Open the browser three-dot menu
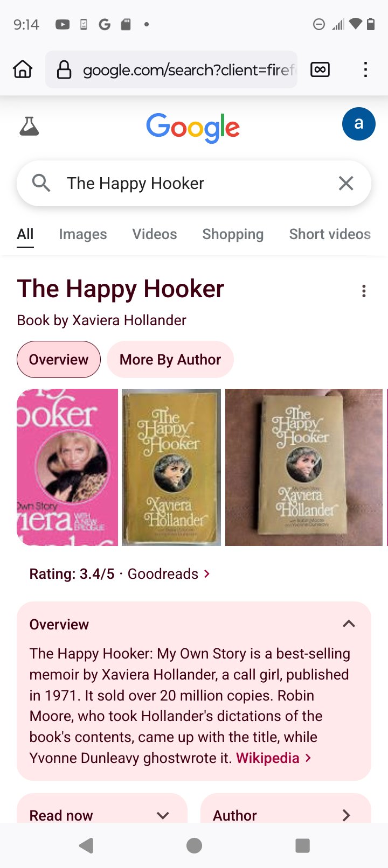This screenshot has height=868, width=388. [365, 69]
